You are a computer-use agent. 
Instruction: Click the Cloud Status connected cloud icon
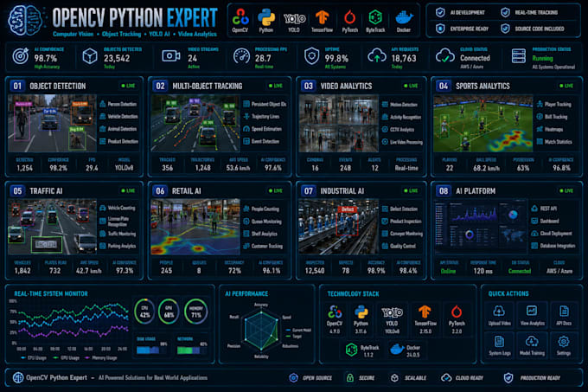point(445,56)
